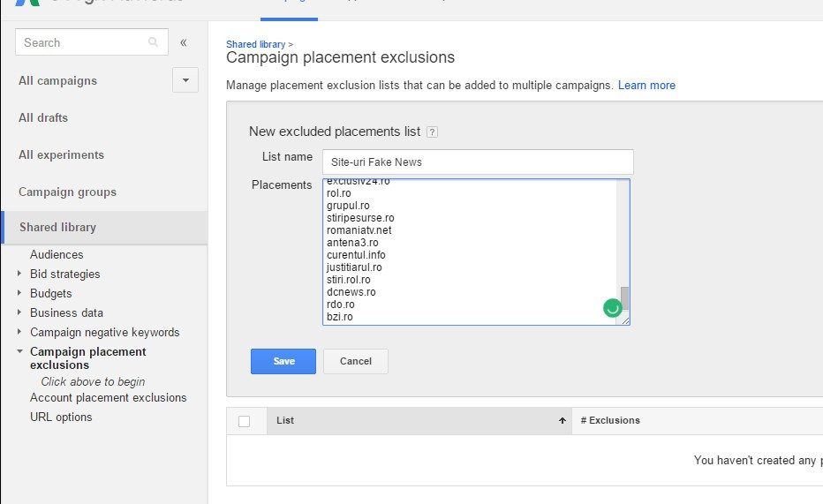Click the sort arrow in List column
The width and height of the screenshot is (823, 504).
pos(563,421)
